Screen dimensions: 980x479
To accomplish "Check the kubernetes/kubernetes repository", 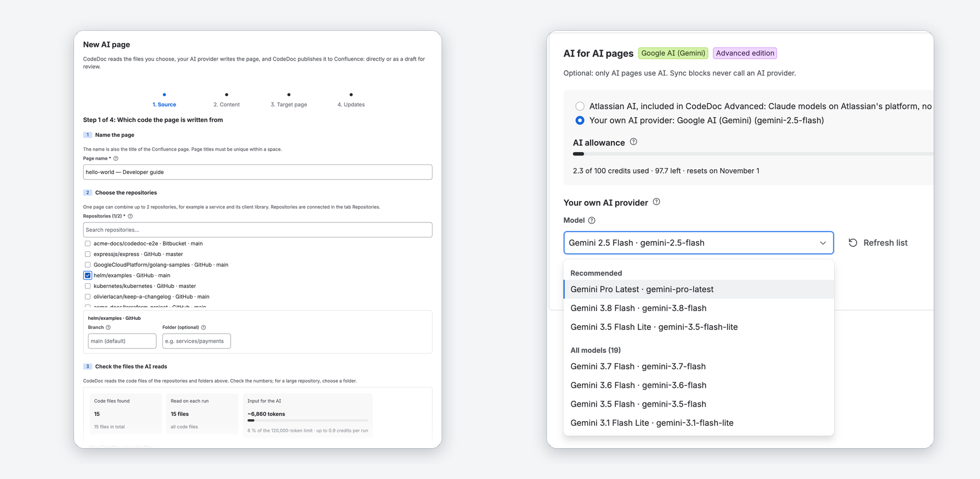I will tap(88, 286).
